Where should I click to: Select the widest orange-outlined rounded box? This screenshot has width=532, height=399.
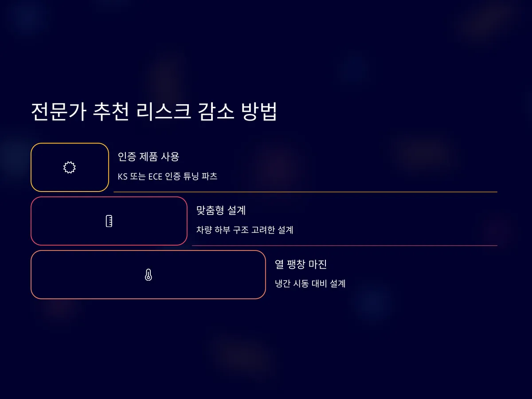tap(148, 274)
